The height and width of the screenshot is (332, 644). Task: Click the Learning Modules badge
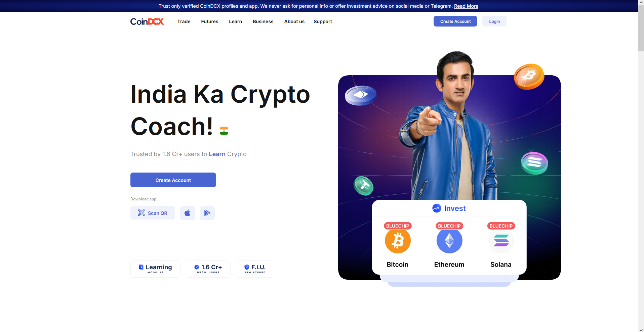click(155, 269)
